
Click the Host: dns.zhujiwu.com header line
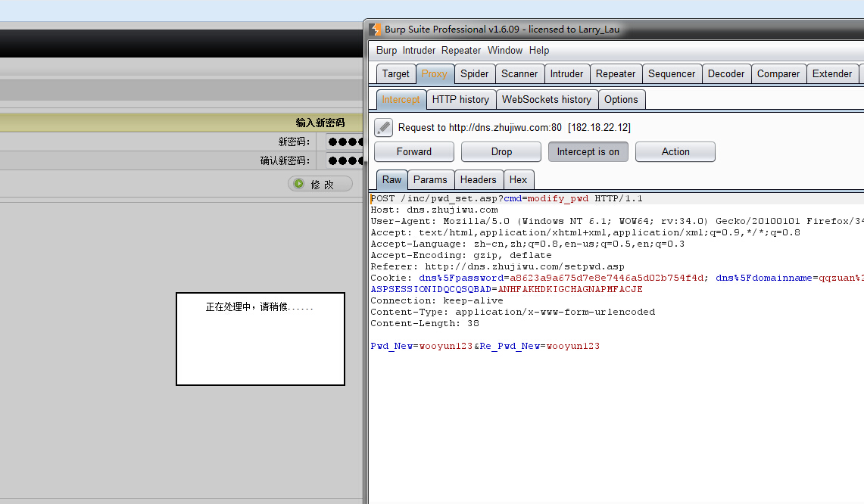[x=434, y=210]
